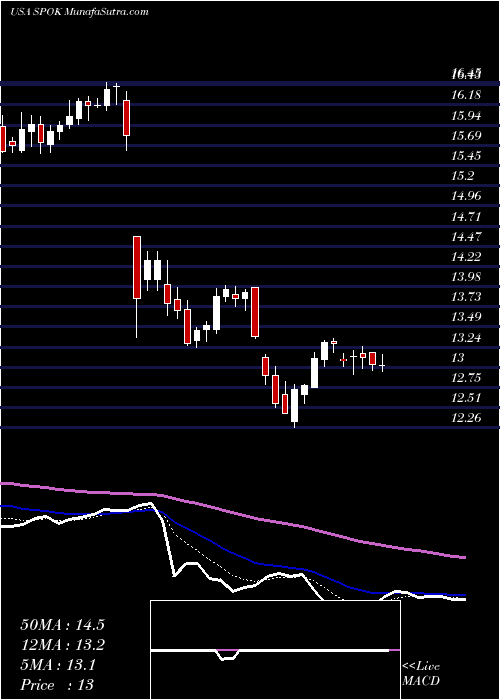Viewport: 500px width, 700px height.
Task: Click the 'USA SPOK MunafaSutra.com' chart title
Action: [79, 12]
